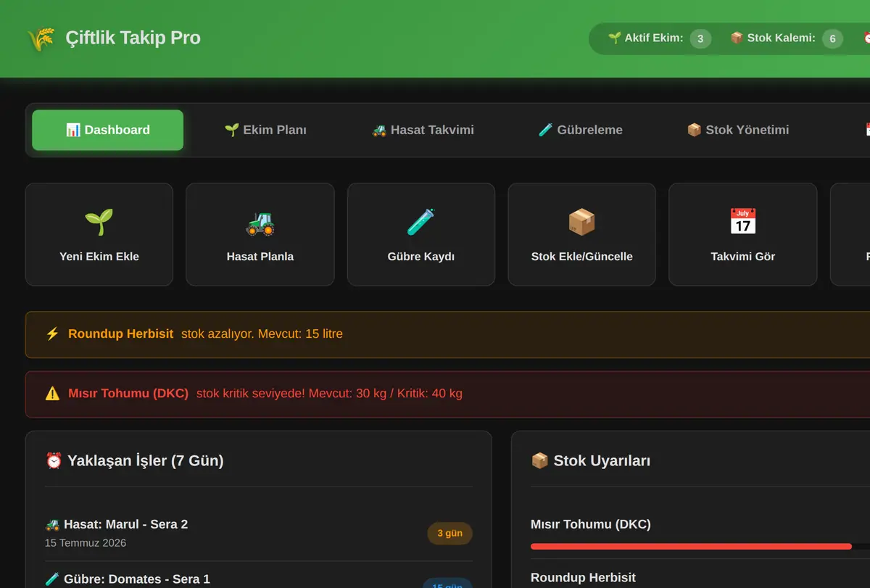Click the wheat logo icon in the header

pos(41,38)
